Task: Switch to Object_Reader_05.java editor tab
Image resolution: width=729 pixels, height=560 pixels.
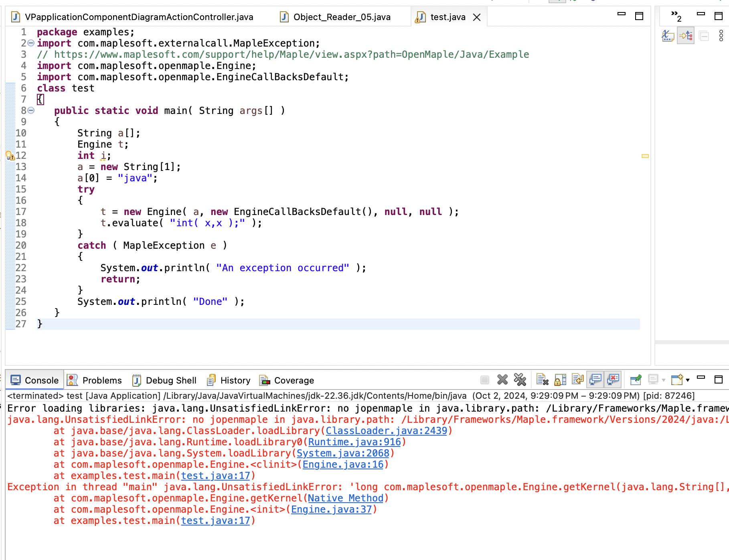Action: [335, 17]
